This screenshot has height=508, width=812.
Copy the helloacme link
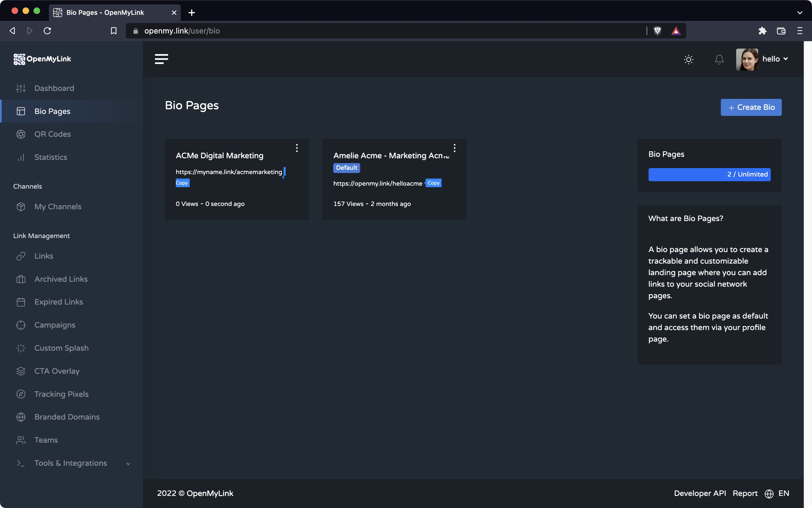coord(433,183)
